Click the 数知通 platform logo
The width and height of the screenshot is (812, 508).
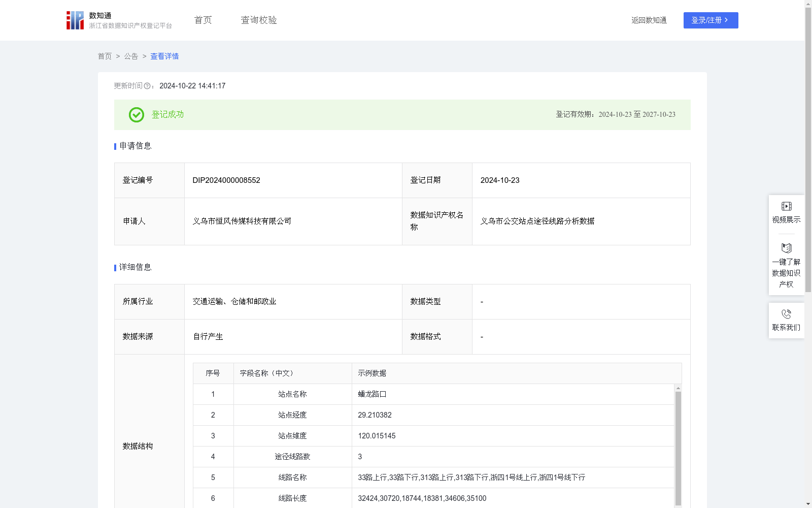(x=119, y=20)
